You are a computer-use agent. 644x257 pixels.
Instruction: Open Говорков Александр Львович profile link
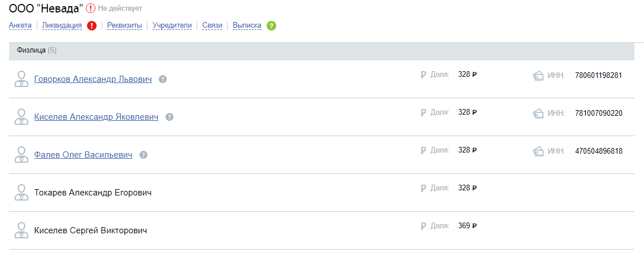pyautogui.click(x=93, y=79)
